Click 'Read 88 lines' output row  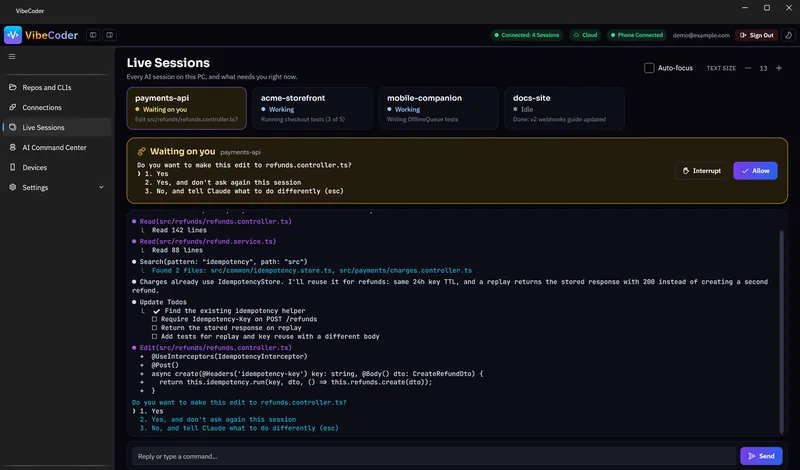(x=177, y=250)
